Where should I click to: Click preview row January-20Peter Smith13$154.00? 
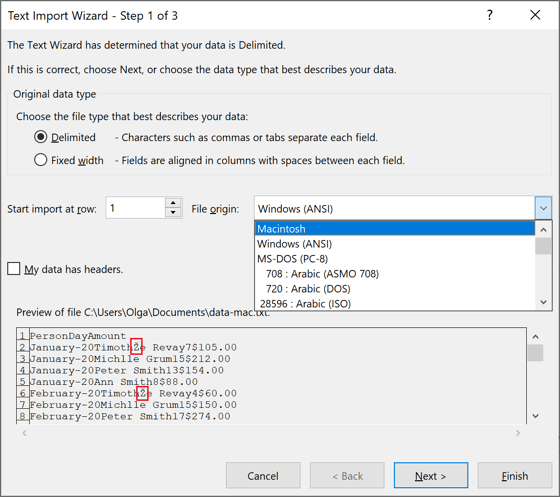[127, 370]
